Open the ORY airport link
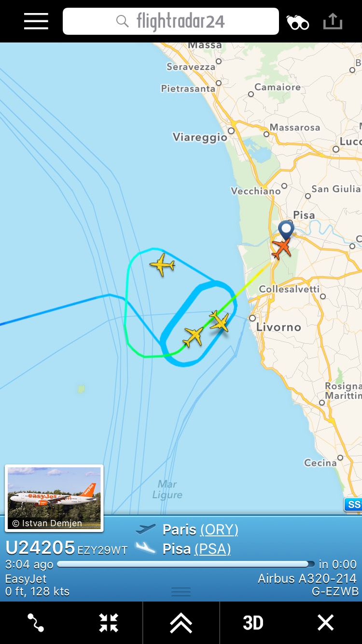Viewport: 362px width, 644px height. coord(219,530)
